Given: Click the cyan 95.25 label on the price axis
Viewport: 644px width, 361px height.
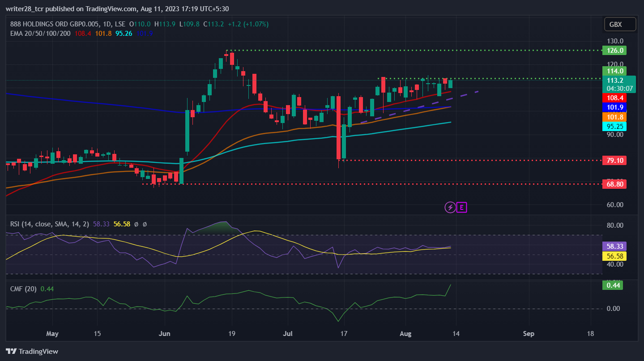Looking at the screenshot, I should (x=614, y=127).
